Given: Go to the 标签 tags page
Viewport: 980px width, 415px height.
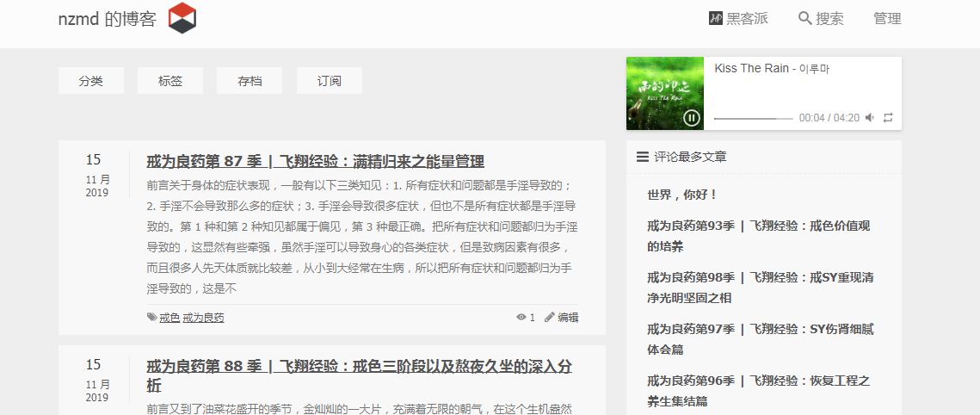Looking at the screenshot, I should tap(170, 81).
